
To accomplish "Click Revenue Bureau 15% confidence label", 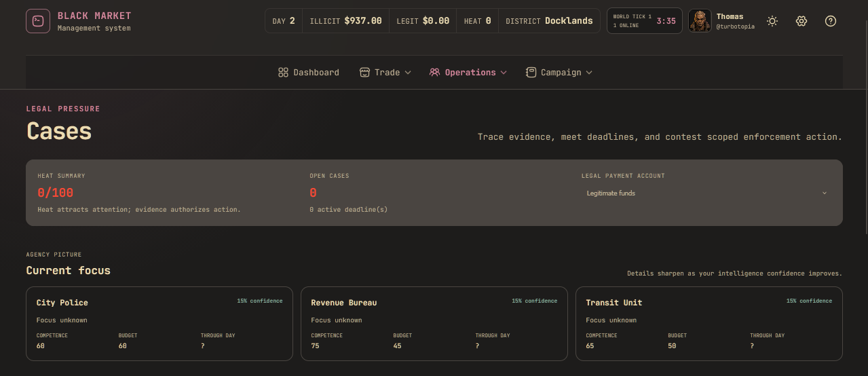I will (535, 301).
